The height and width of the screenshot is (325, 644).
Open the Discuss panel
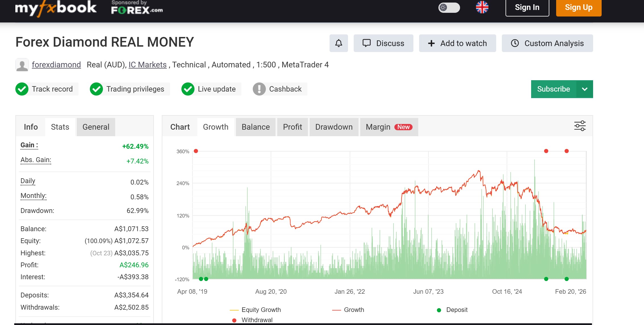tap(383, 43)
